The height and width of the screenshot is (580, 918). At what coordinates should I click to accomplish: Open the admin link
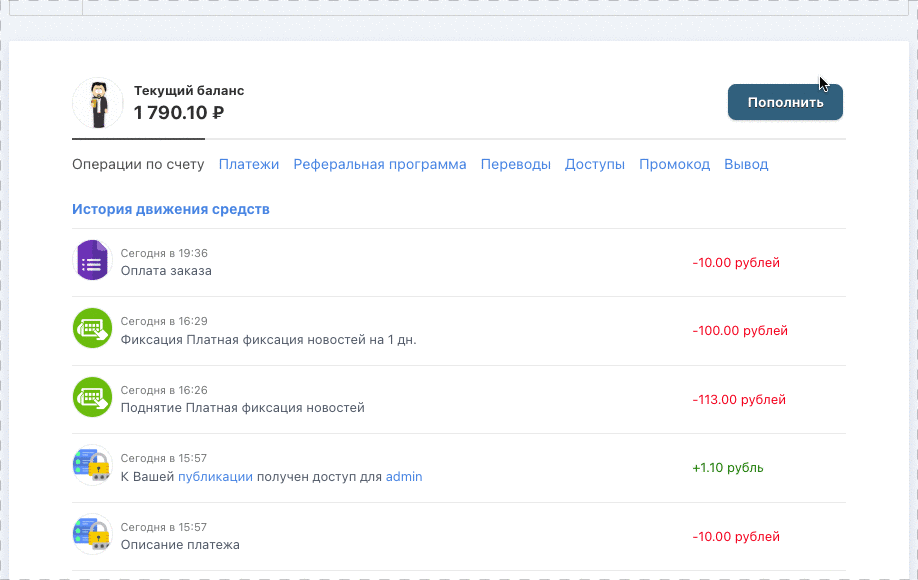(x=404, y=476)
